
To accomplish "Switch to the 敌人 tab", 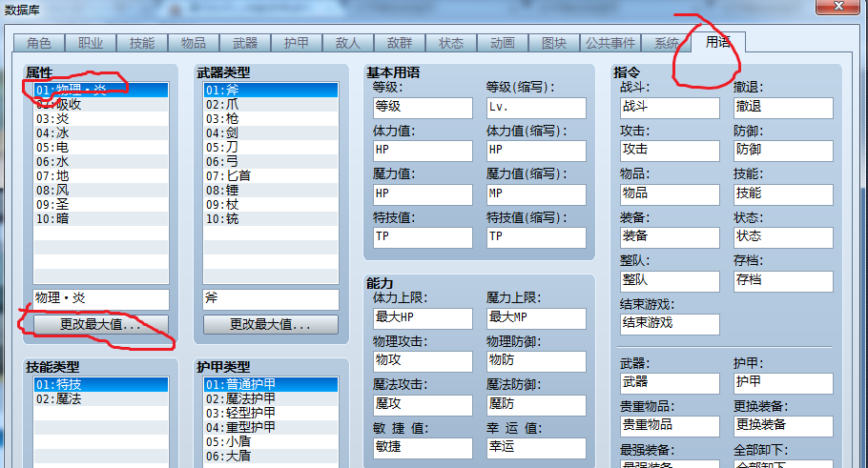I will click(x=347, y=43).
